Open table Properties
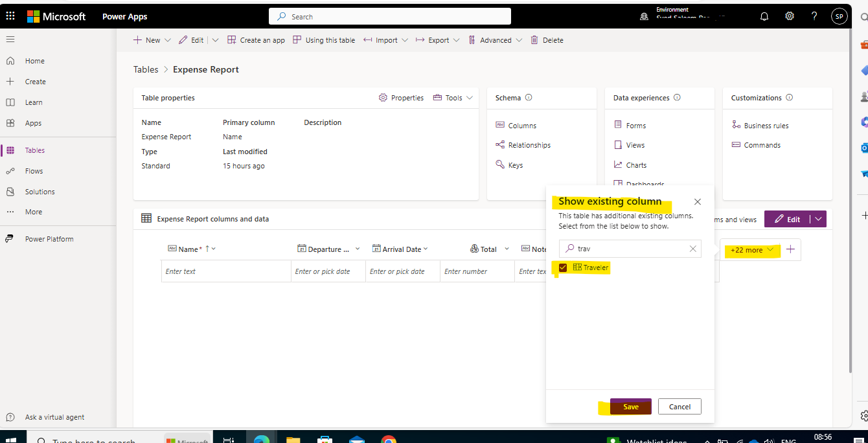This screenshot has width=868, height=443. (x=401, y=98)
